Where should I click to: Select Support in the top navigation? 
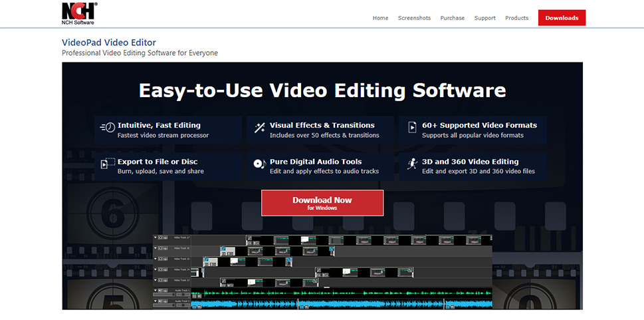tap(484, 18)
